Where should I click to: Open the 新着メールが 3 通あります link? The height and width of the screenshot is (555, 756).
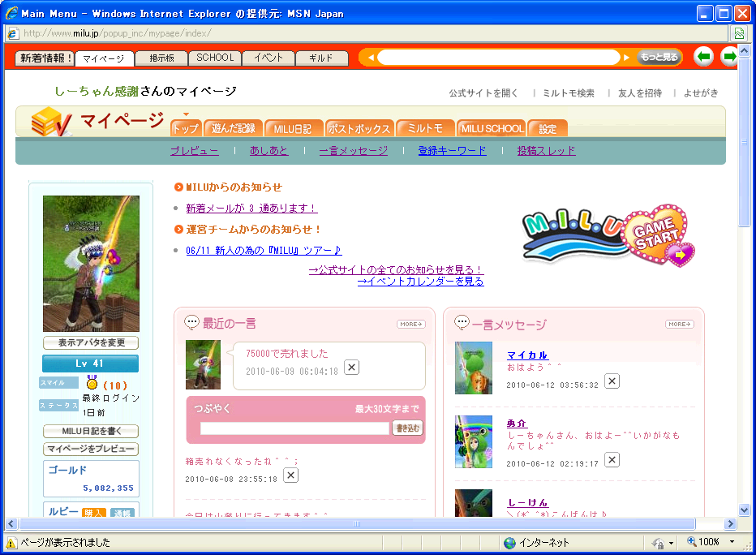point(251,209)
